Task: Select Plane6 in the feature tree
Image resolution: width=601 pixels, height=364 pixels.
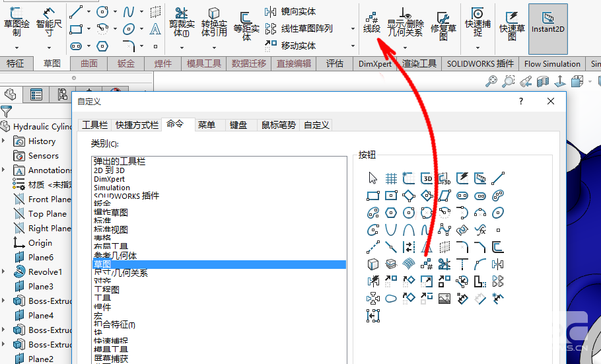Action: (x=34, y=258)
